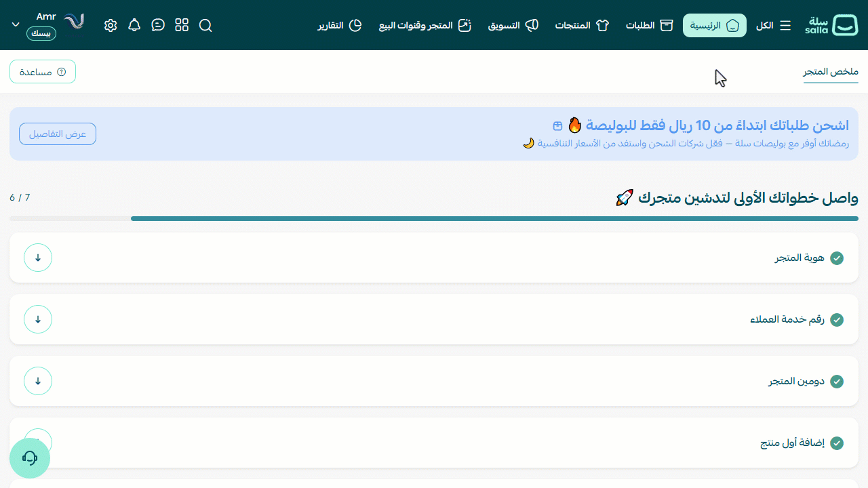The image size is (868, 488).
Task: Click the green check beside رقم خدمة العملاء
Action: click(837, 320)
